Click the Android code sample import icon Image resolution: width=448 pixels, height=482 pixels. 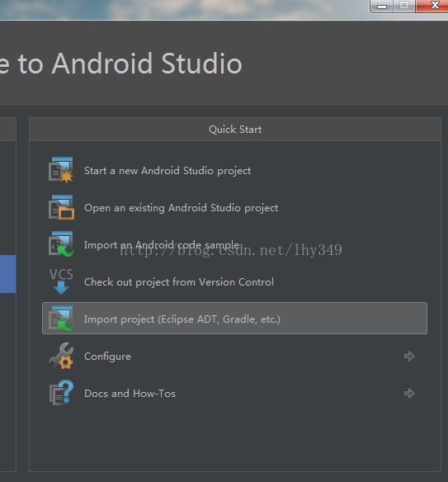pos(61,244)
